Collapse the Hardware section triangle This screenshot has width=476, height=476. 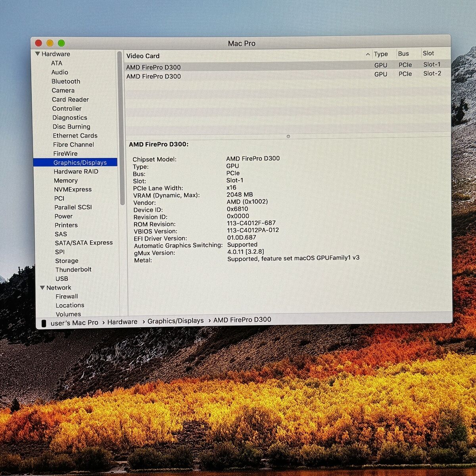(38, 54)
